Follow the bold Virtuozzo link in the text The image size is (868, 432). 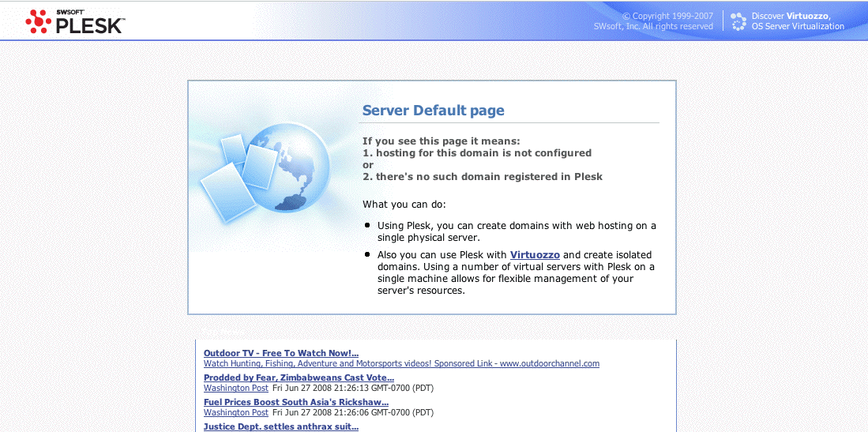point(535,255)
